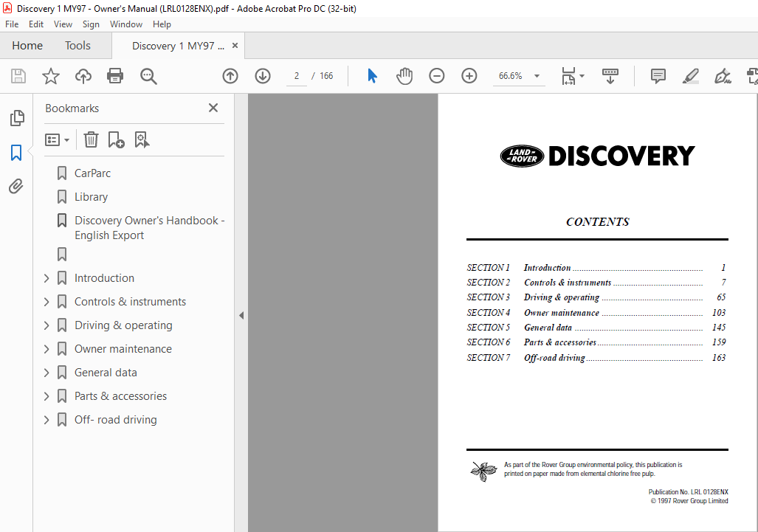Jump to Introduction bookmark
The image size is (758, 532).
tap(104, 278)
